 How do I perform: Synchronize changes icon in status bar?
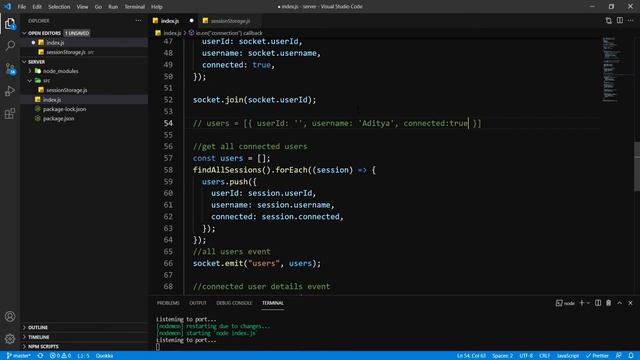click(40, 356)
